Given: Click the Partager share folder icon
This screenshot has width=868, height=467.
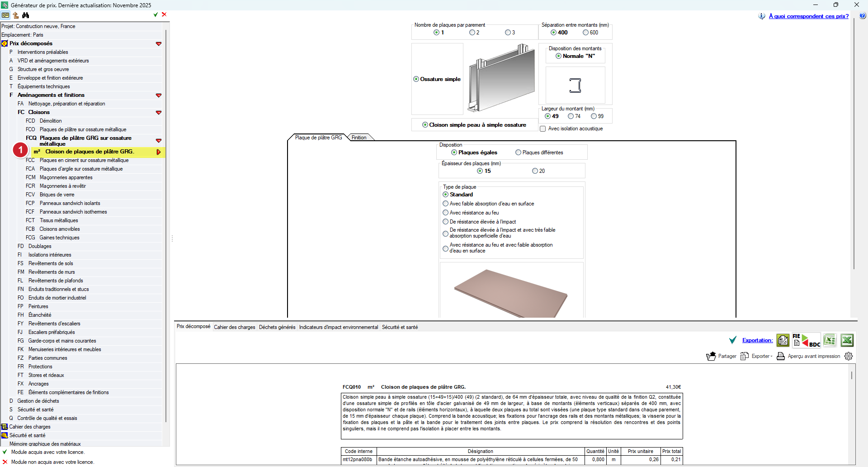Looking at the screenshot, I should point(711,356).
